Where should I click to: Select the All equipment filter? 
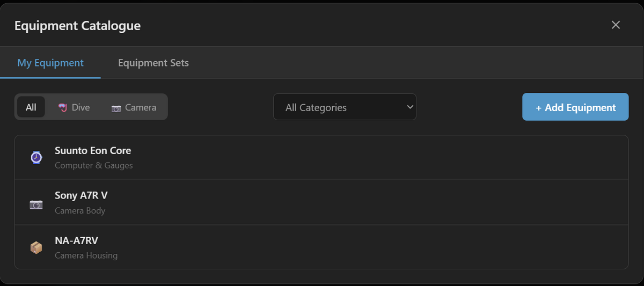tap(31, 107)
